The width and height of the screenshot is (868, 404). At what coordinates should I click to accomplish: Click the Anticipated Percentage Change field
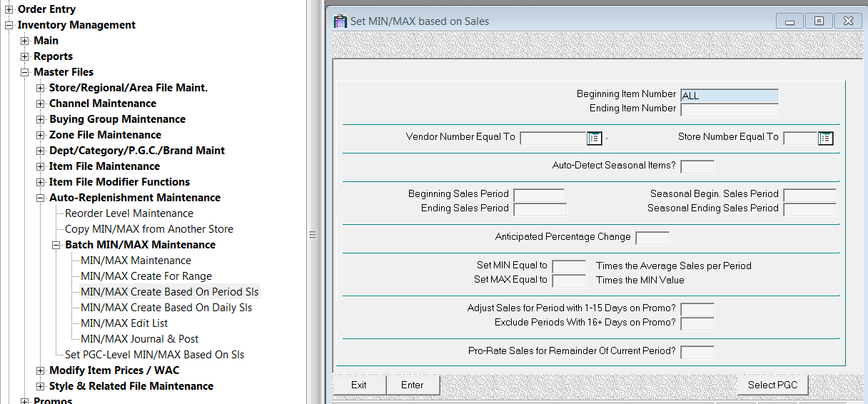point(652,238)
